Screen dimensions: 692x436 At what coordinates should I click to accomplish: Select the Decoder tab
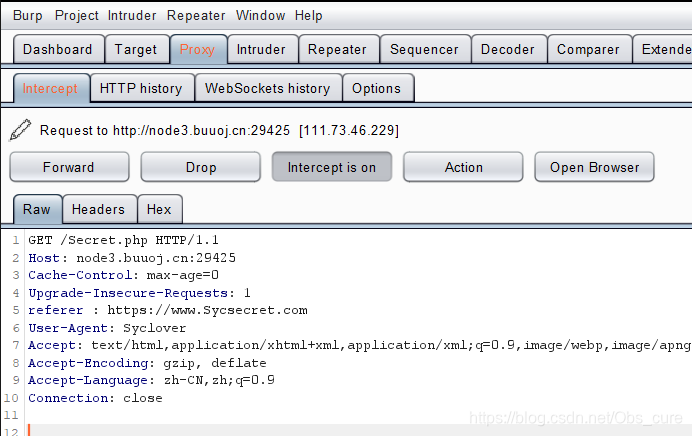(508, 49)
